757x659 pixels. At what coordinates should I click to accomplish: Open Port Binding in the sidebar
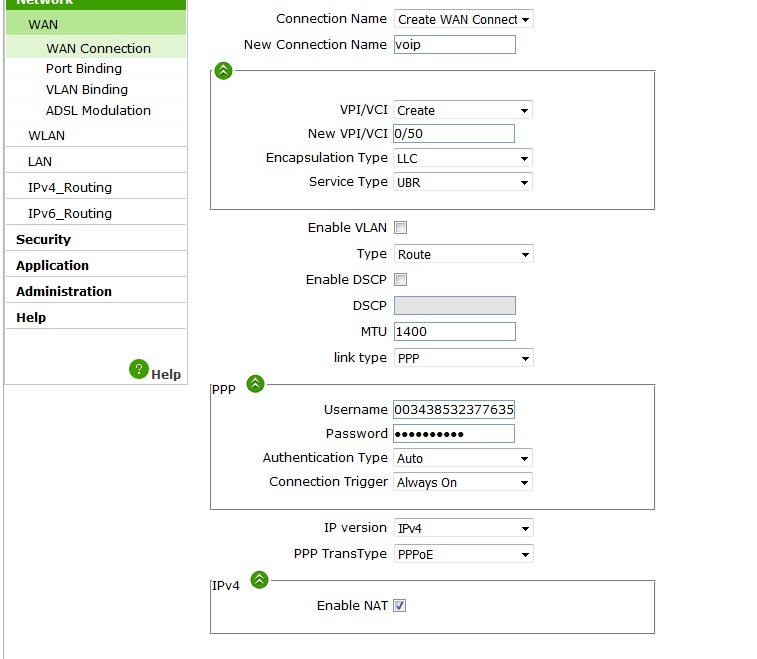tap(84, 69)
